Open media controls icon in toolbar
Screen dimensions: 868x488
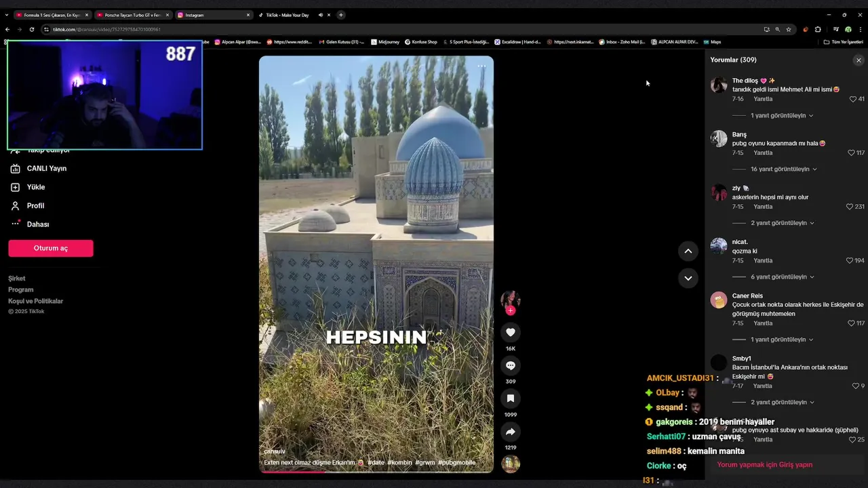(836, 29)
